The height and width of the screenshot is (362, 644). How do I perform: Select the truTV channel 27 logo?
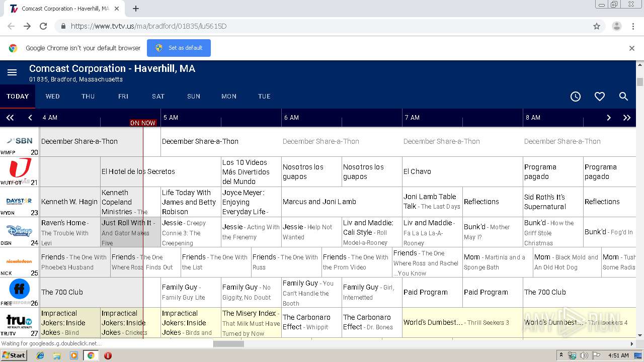[x=20, y=323]
